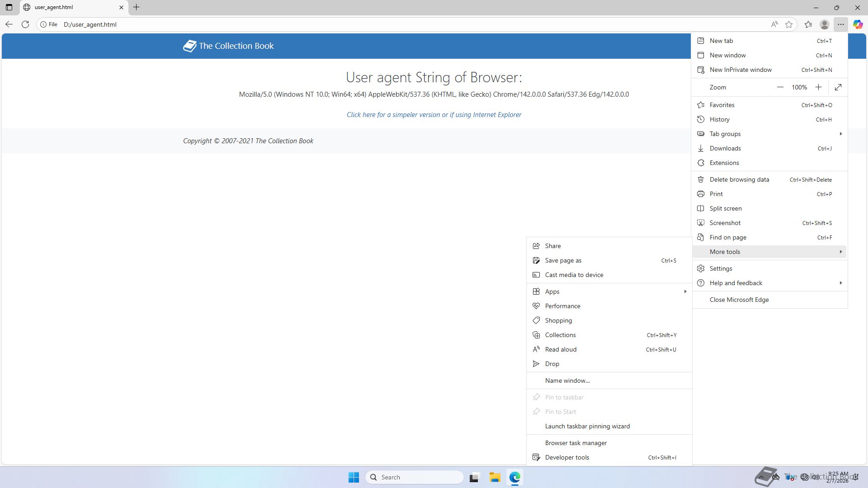Click the simpler version Internet Explorer link
This screenshot has height=488, width=868.
[x=434, y=115]
